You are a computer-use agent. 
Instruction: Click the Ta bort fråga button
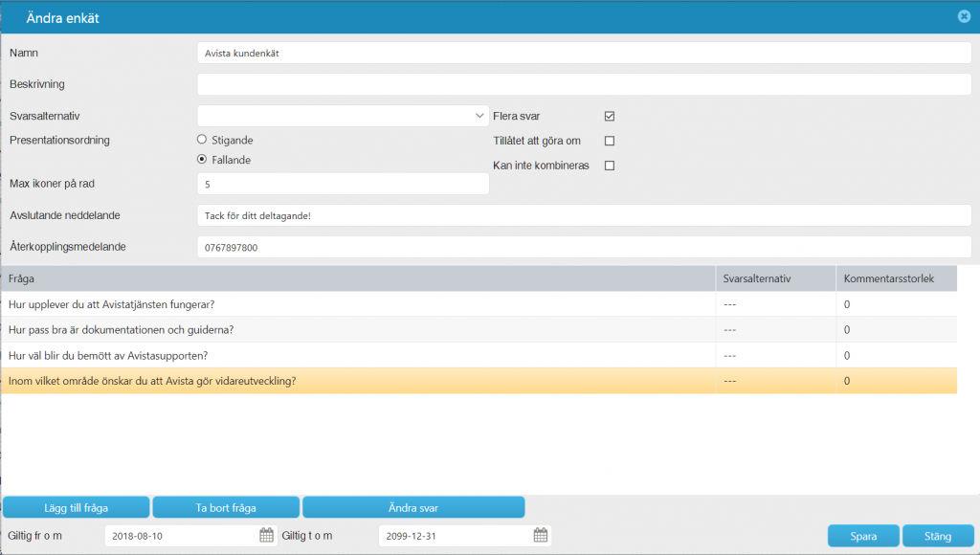click(x=226, y=507)
